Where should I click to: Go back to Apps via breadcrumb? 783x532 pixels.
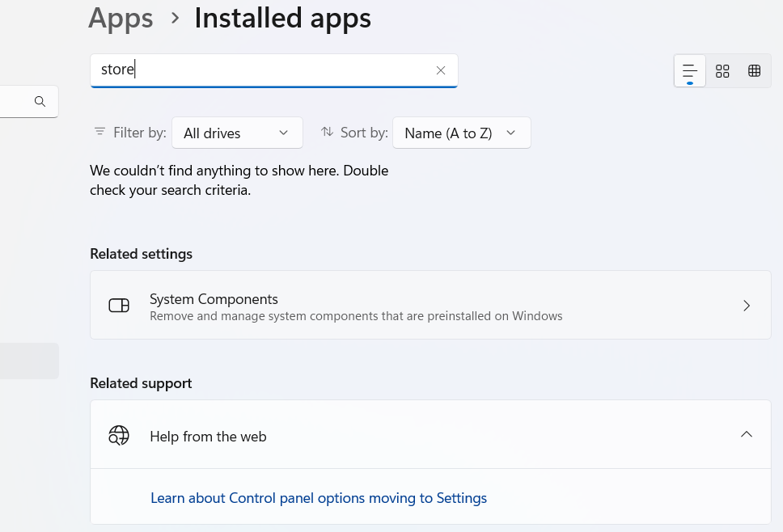[x=121, y=18]
